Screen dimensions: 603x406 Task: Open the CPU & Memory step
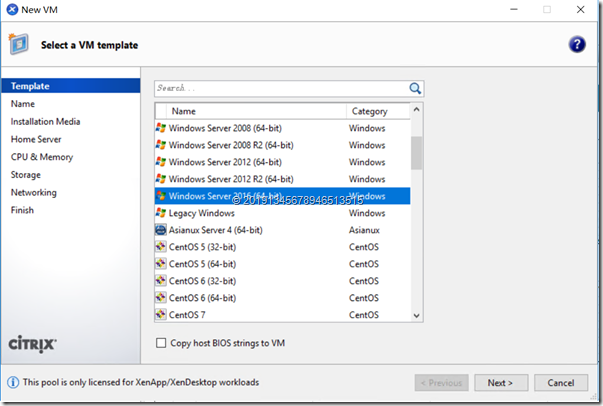point(41,157)
